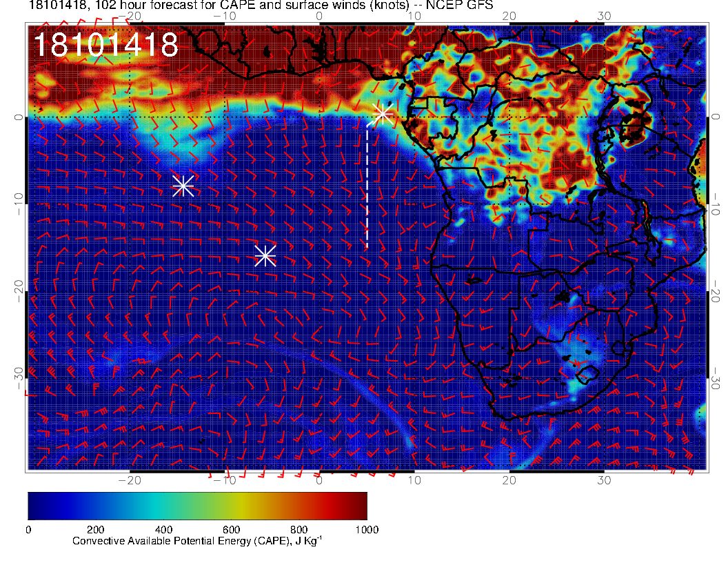This screenshot has height=563, width=728.
Task: Click the '20' longitude label on the bottom axis
Action: pos(509,480)
